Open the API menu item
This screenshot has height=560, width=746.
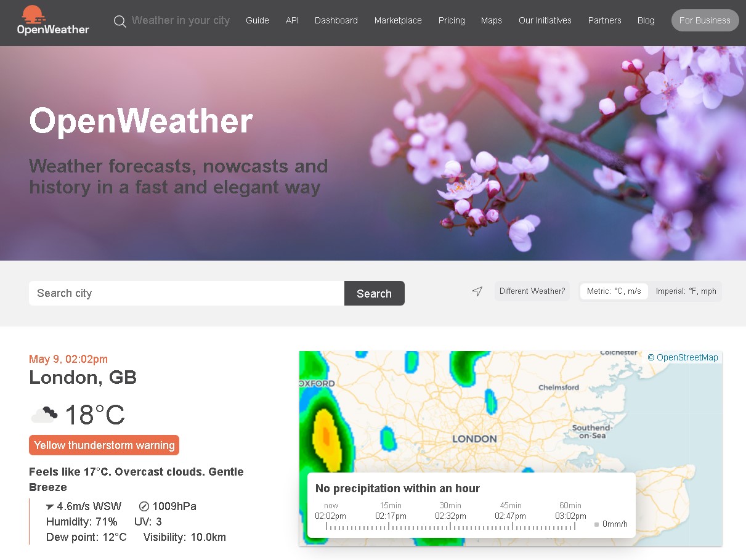[292, 20]
